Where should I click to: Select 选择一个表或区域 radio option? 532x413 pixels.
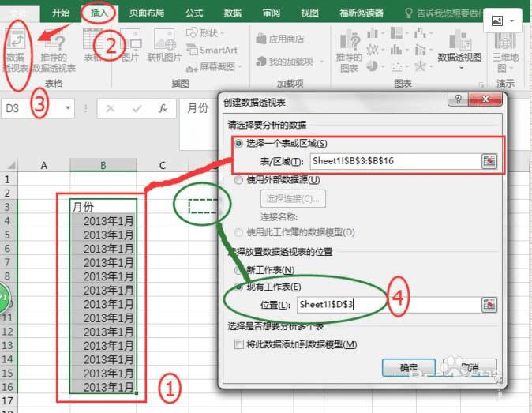click(239, 144)
